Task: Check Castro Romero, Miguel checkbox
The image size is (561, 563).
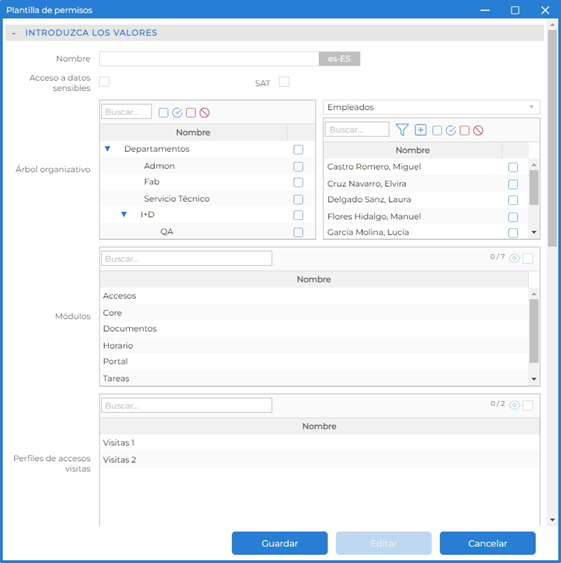Action: click(x=513, y=167)
